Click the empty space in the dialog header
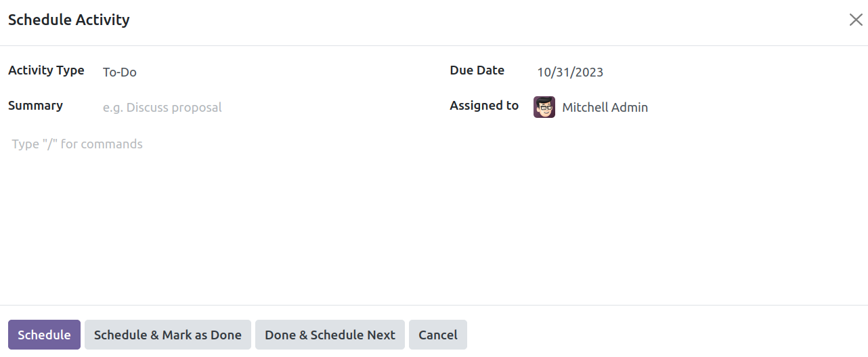Image resolution: width=868 pixels, height=357 pixels. click(487, 20)
